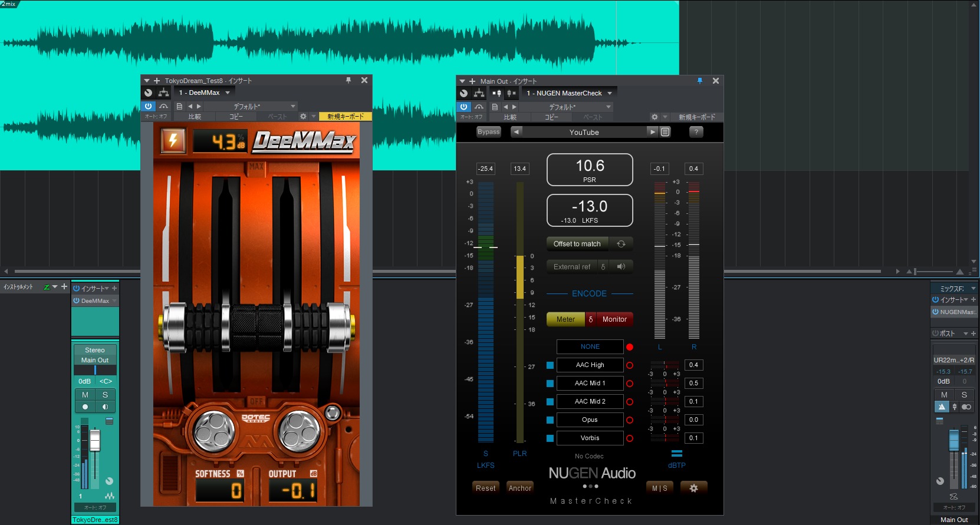Add post insert with plus on Main Out
This screenshot has width=980, height=525.
point(974,334)
